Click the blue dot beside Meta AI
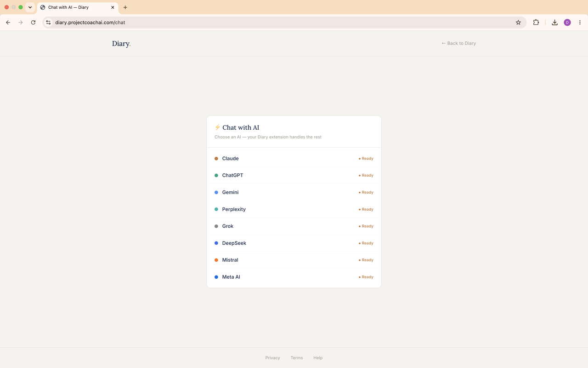The height and width of the screenshot is (368, 588). pyautogui.click(x=216, y=277)
